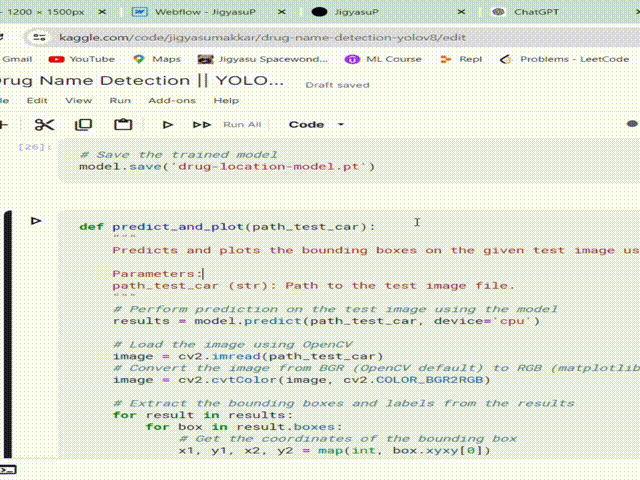Click the notebook title Drug Name Detection
This screenshot has width=640, height=480.
point(142,80)
